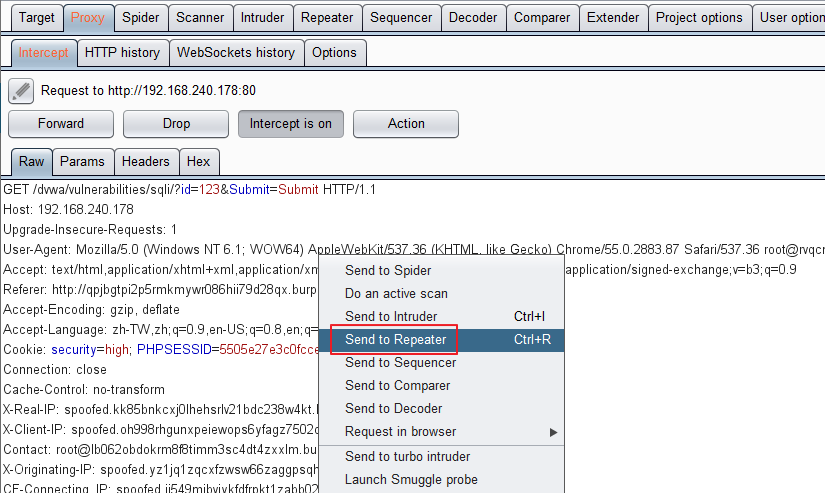The width and height of the screenshot is (825, 493).
Task: Click the Drop button
Action: (176, 124)
